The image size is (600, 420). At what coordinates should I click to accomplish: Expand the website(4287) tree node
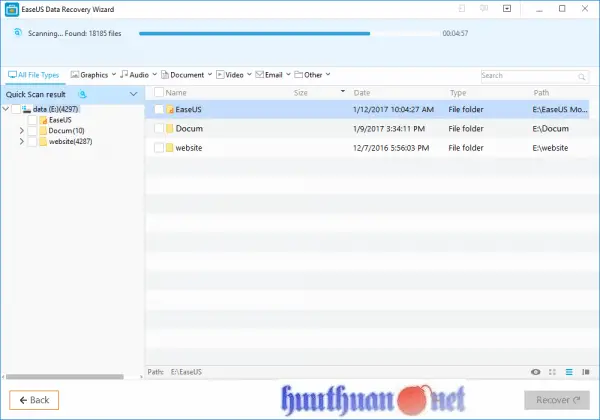coord(21,142)
